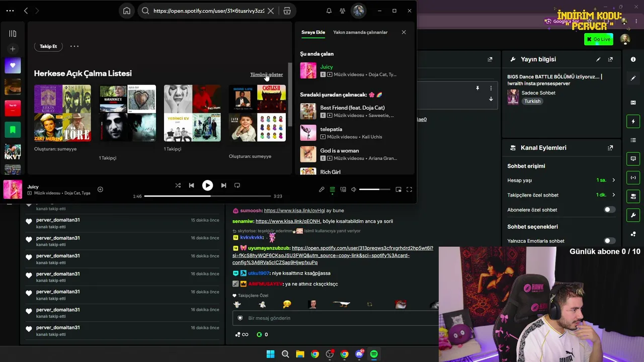The width and height of the screenshot is (644, 362).
Task: Open Spotify home page
Action: pyautogui.click(x=127, y=11)
